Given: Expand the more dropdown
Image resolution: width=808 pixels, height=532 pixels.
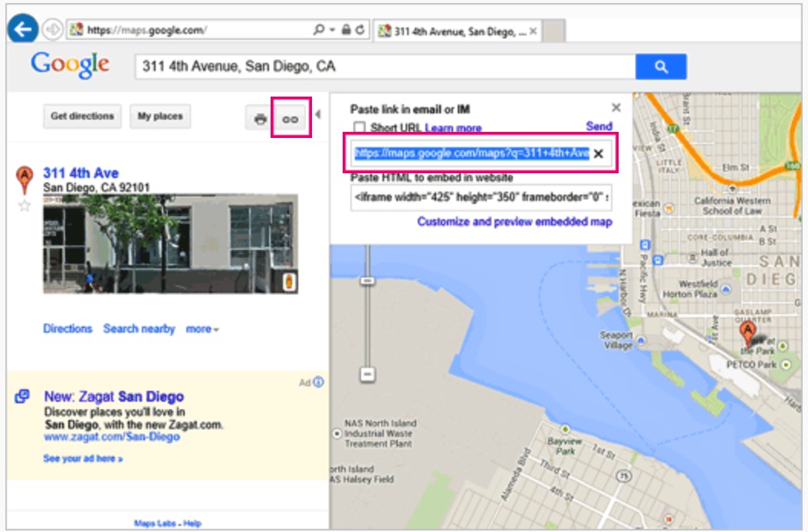Looking at the screenshot, I should click(202, 329).
